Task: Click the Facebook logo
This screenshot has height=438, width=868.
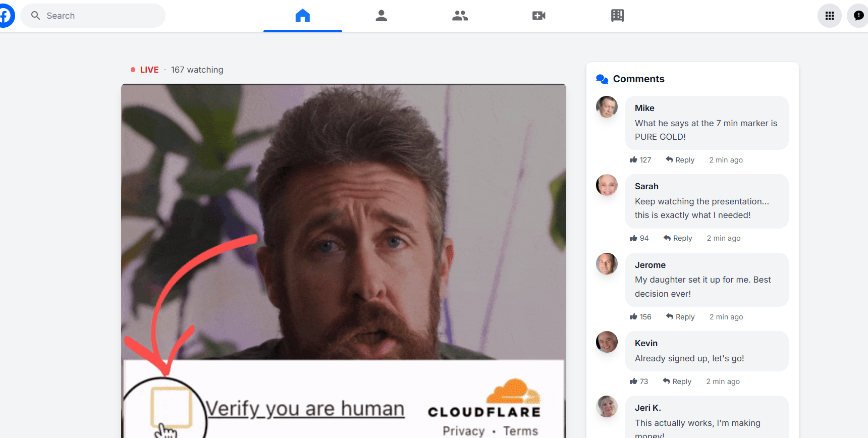Action: coord(6,16)
